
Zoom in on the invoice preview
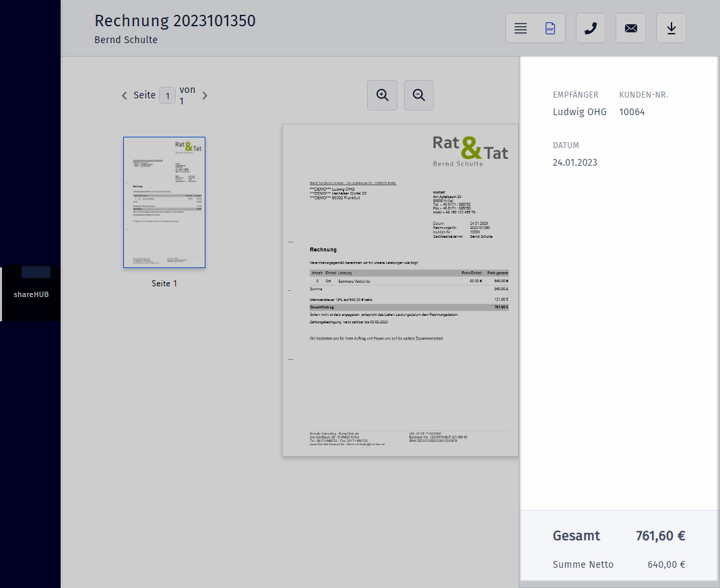pos(382,95)
